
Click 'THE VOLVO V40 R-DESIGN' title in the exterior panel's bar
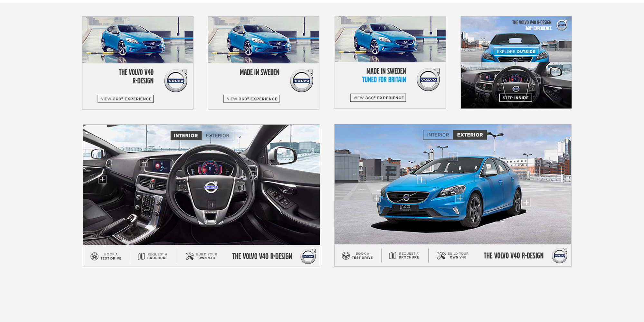click(x=514, y=256)
